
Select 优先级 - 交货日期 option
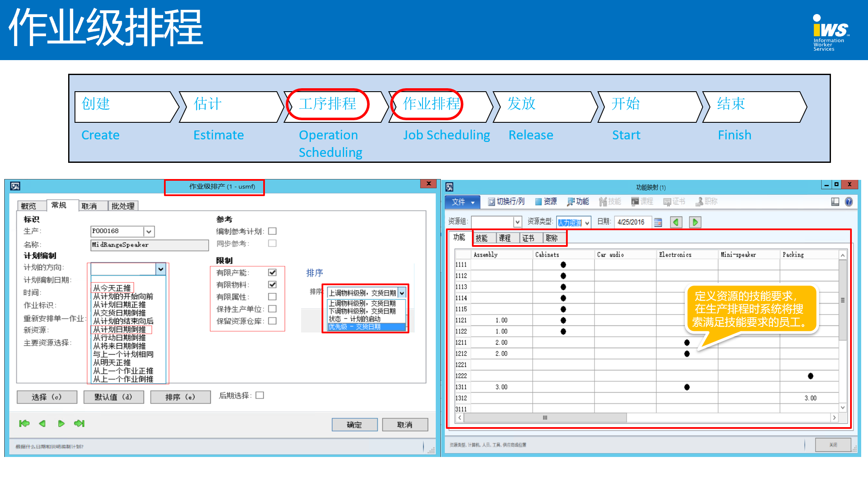pyautogui.click(x=366, y=327)
